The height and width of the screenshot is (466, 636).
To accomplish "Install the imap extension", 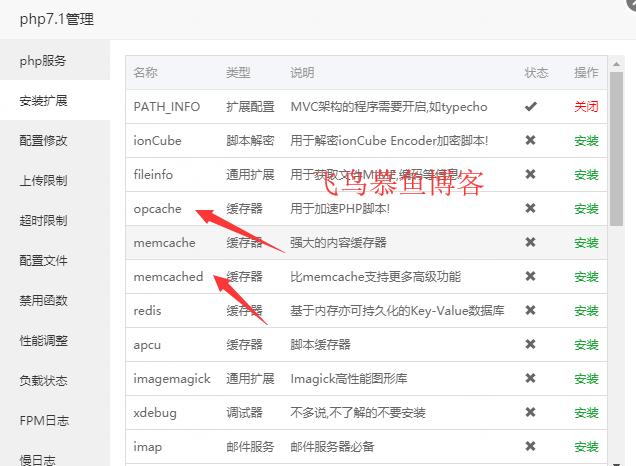I will 586,446.
